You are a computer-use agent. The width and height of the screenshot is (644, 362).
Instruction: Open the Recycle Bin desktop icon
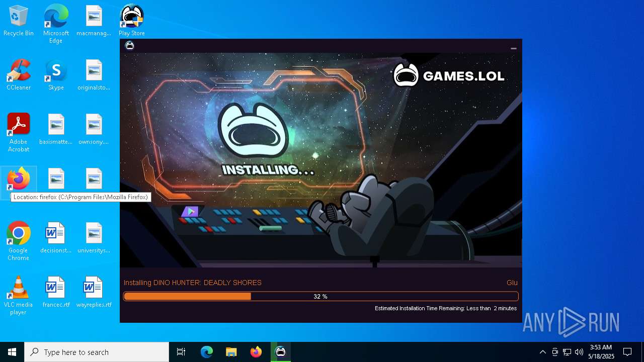click(19, 21)
